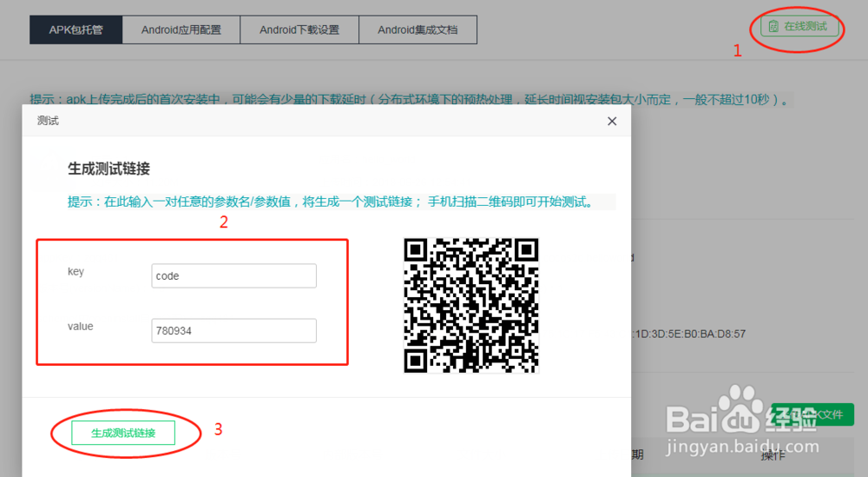Viewport: 868px width, 477px height.
Task: Close the 测试 dialog
Action: pos(612,121)
